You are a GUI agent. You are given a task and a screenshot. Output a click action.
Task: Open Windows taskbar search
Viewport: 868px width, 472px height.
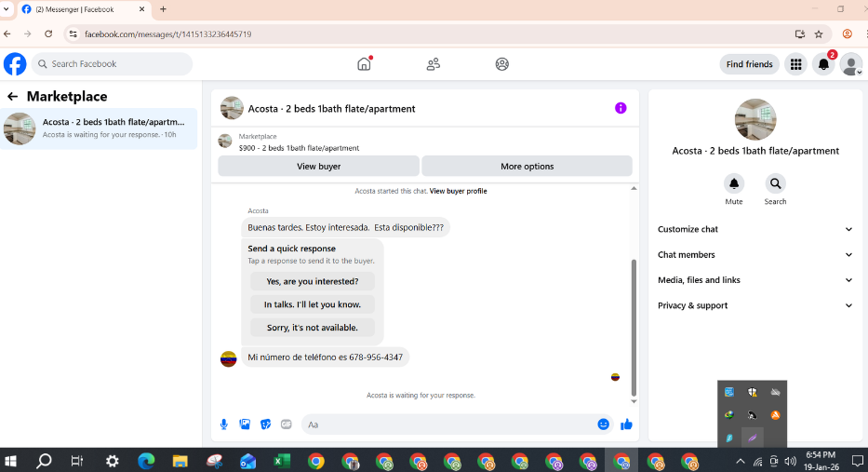pyautogui.click(x=44, y=461)
